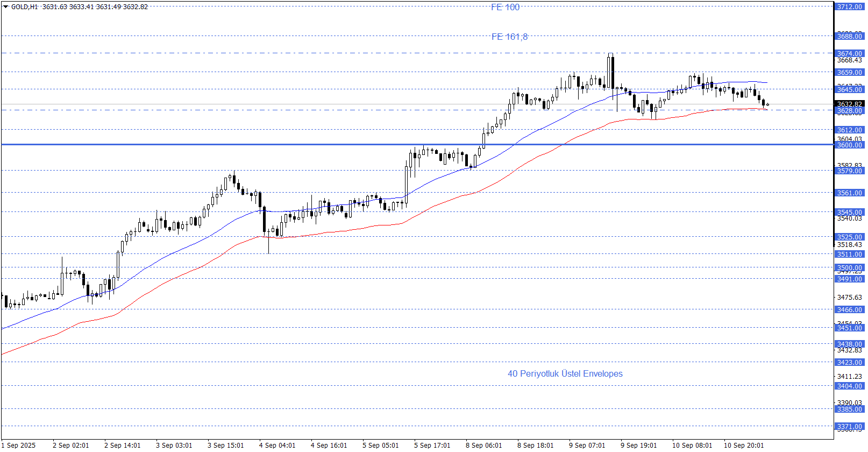
Task: Click the 40 Periyotluk Üstel Envelopes label
Action: click(x=565, y=373)
